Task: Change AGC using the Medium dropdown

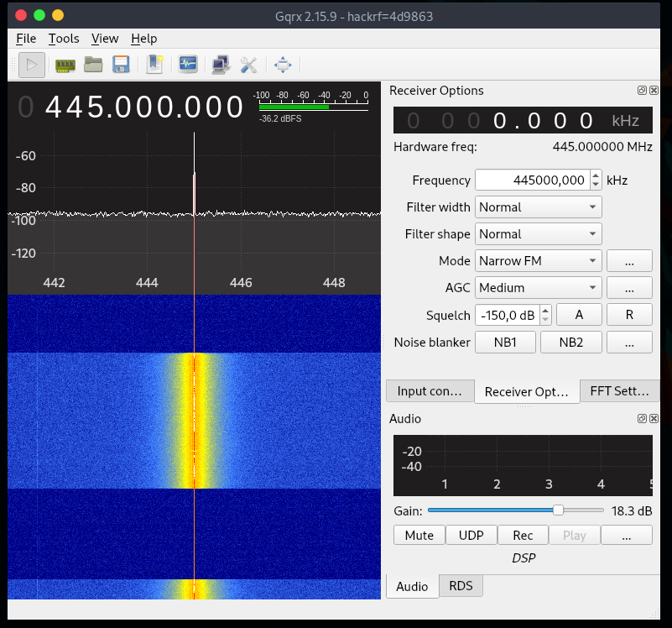Action: pos(538,287)
